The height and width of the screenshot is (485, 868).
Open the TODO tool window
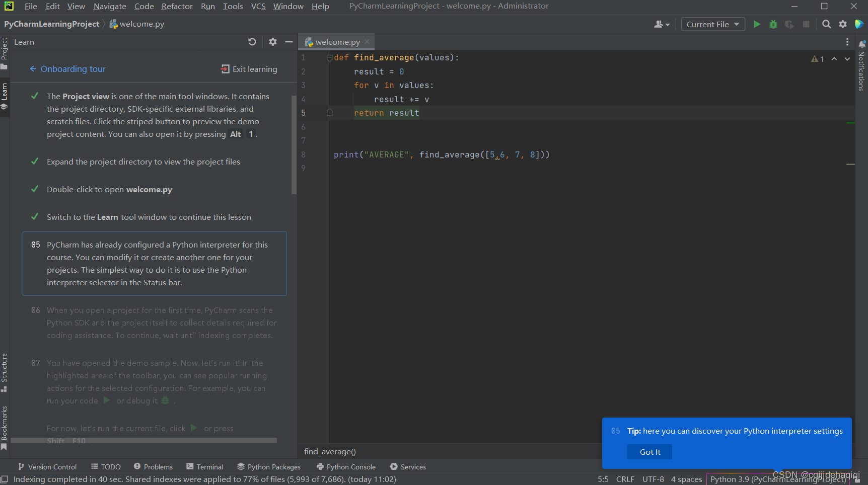click(106, 467)
